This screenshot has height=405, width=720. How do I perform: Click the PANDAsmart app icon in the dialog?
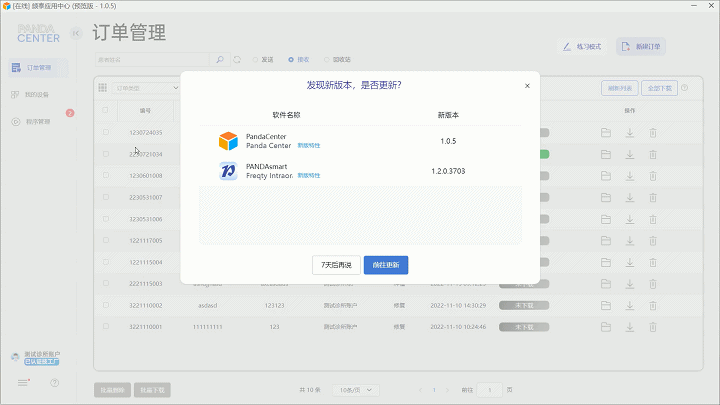[228, 171]
